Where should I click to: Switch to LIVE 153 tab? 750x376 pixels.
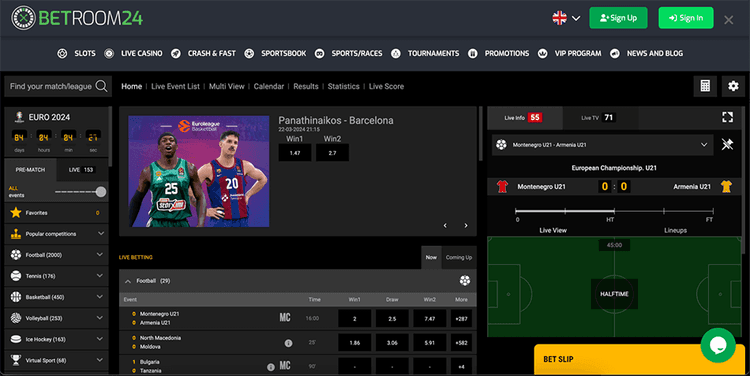(x=82, y=170)
